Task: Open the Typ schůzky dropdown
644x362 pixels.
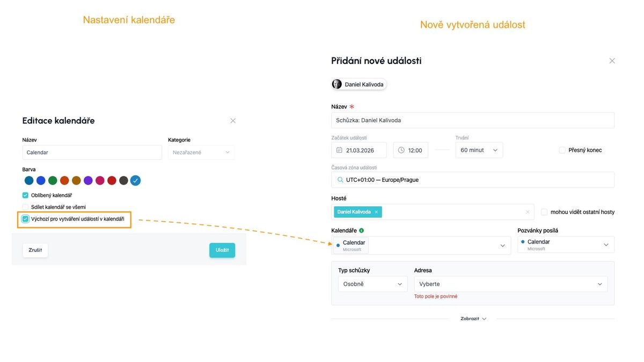Action: [x=372, y=284]
